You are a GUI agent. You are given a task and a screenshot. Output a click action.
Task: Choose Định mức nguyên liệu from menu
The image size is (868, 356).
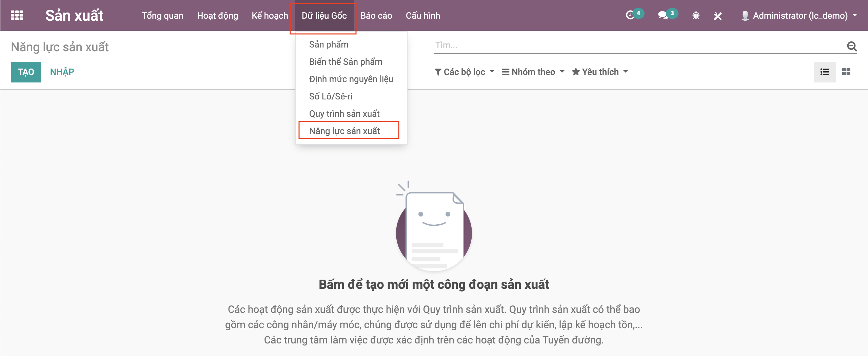point(351,79)
